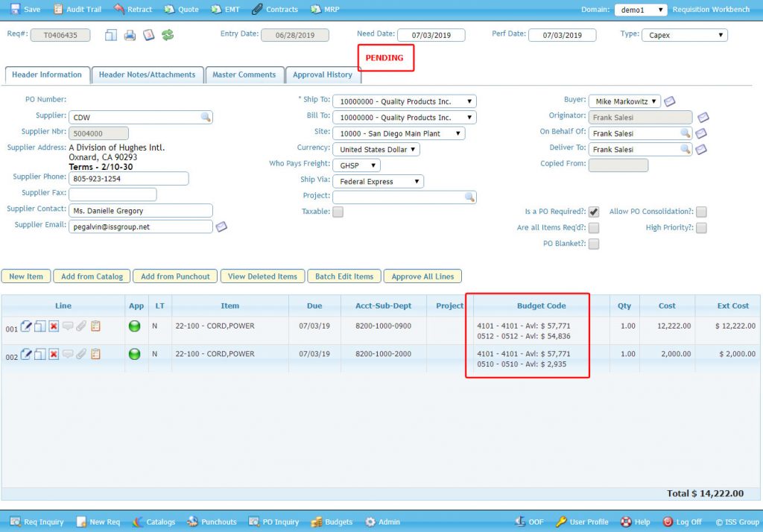Edit line 001 using the pencil icon
The image size is (763, 532).
[26, 326]
